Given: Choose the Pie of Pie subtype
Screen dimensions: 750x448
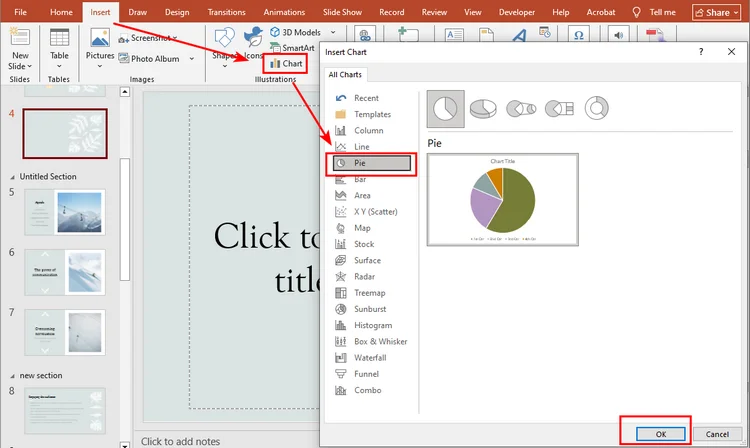Looking at the screenshot, I should tap(521, 109).
